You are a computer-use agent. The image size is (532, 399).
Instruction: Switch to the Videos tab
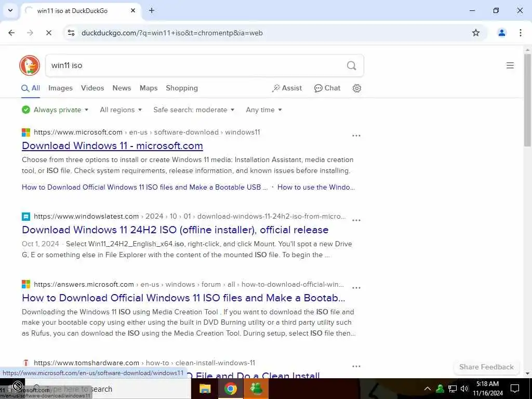[x=92, y=88]
